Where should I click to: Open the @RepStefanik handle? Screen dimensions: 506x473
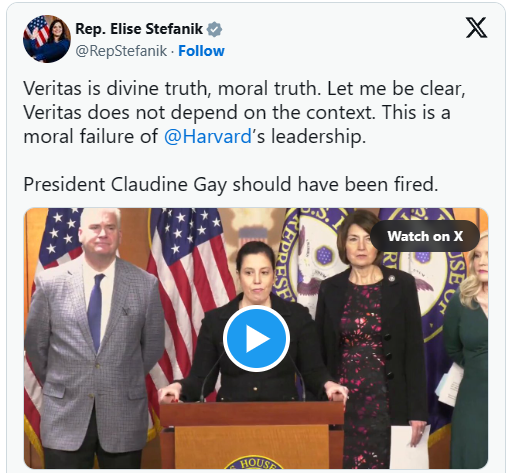121,51
